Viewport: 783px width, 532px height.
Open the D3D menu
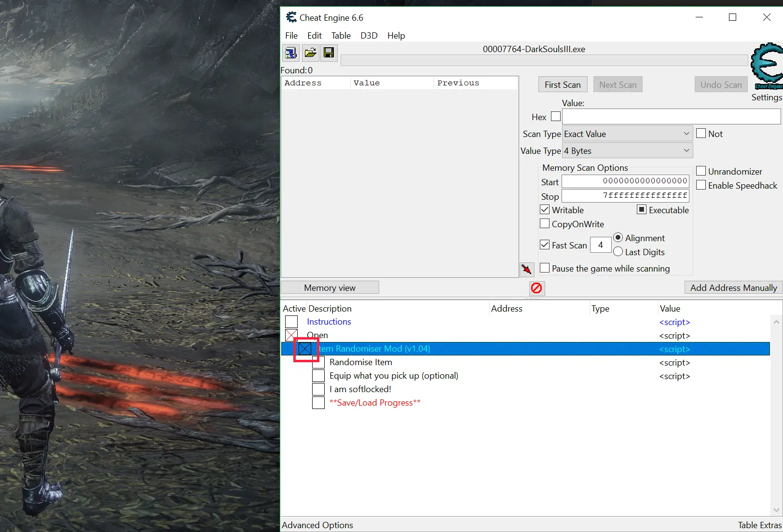[369, 36]
